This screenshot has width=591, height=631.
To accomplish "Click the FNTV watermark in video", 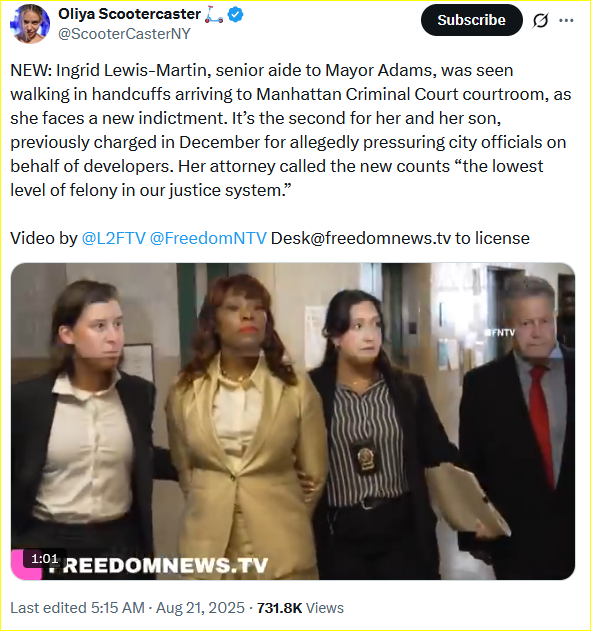I will 500,333.
